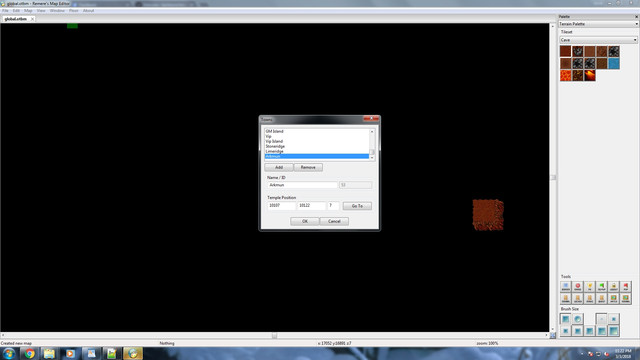This screenshot has height=360, width=640.
Task: Select the locked door tool
Action: 578,299
